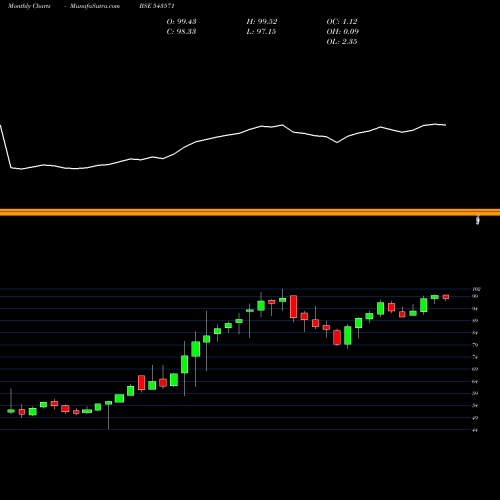
Task: Click the '69' price axis label
Action: (475, 369)
